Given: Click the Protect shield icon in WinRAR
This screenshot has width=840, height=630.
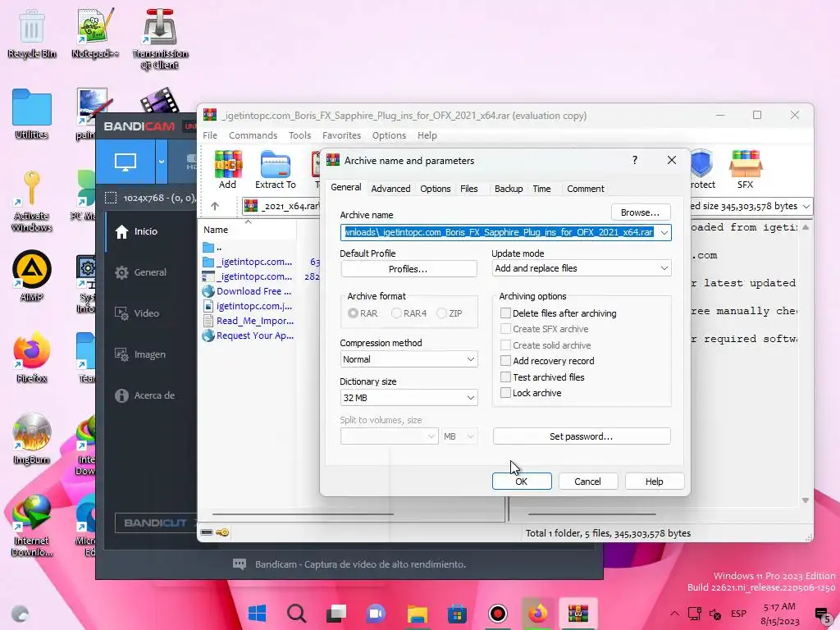Looking at the screenshot, I should click(x=701, y=164).
